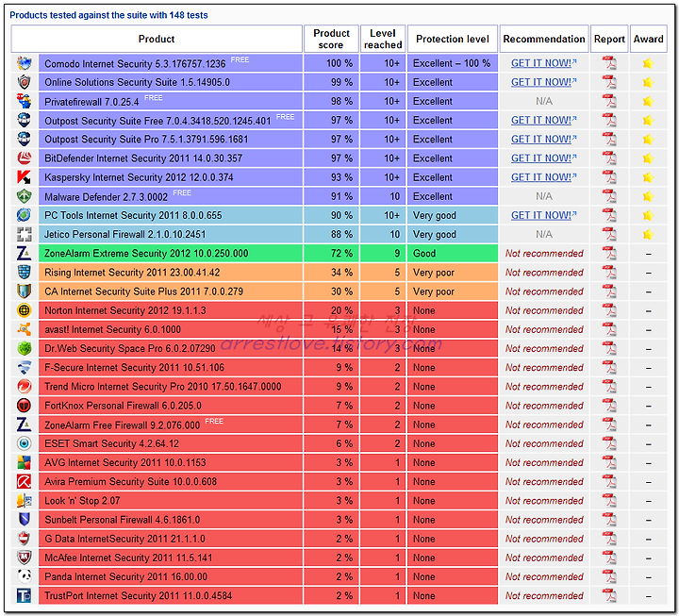Viewport: 679px width, 616px height.
Task: Click the Product column header
Action: [x=157, y=39]
